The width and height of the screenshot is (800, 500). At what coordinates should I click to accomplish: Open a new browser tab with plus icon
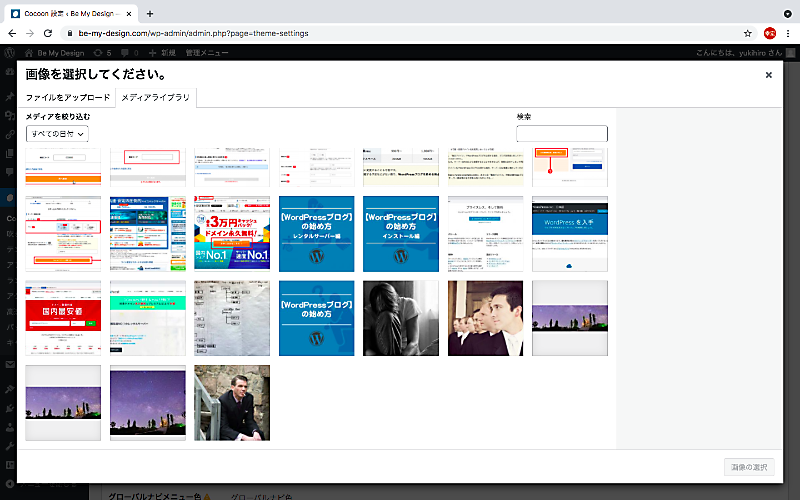pyautogui.click(x=150, y=13)
